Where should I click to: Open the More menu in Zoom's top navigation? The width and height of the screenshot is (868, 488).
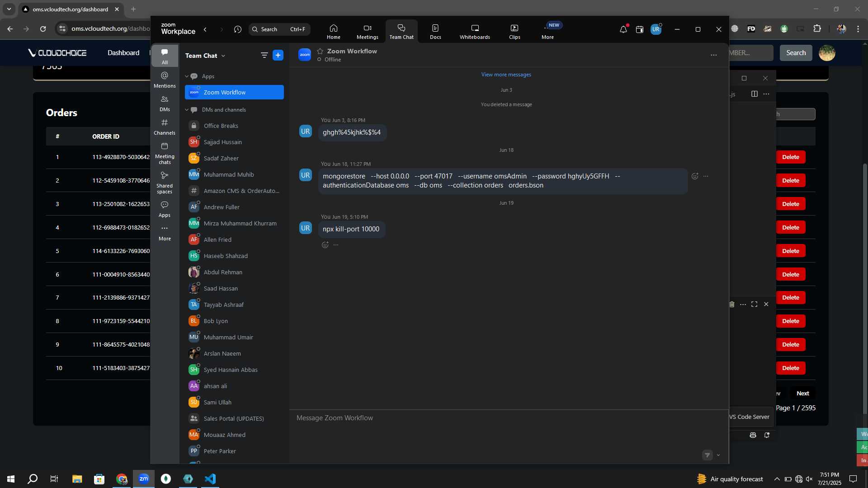click(x=547, y=32)
